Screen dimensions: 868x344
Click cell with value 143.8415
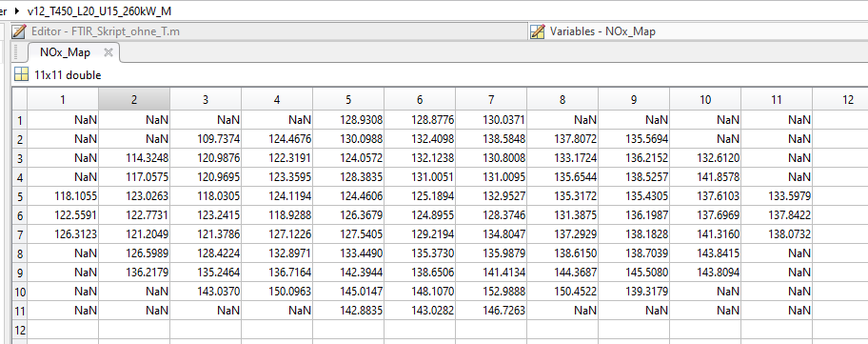coord(705,253)
